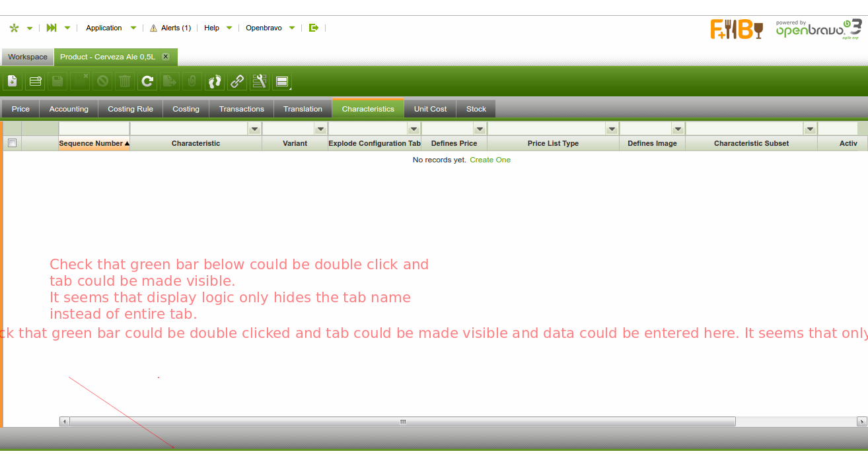Screen dimensions: 868x462
Task: Sort by Characteristic column header
Action: 196,143
